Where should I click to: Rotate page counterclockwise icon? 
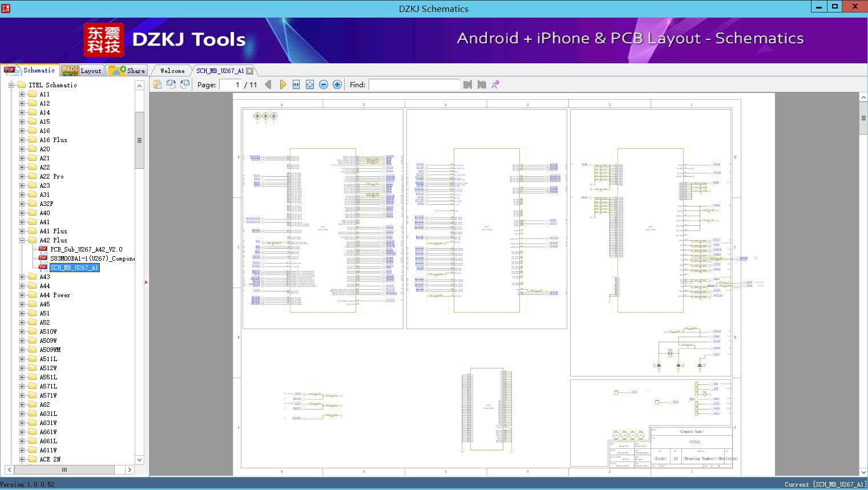[171, 84]
